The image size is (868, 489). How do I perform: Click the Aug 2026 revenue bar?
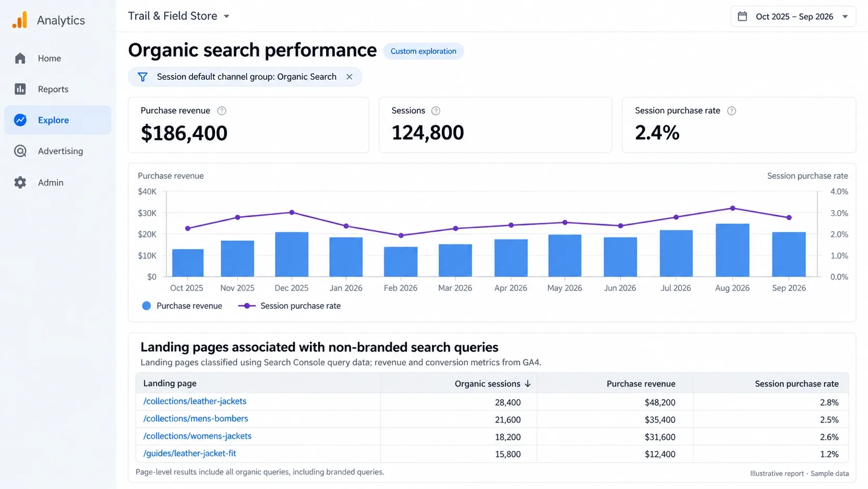coord(732,250)
